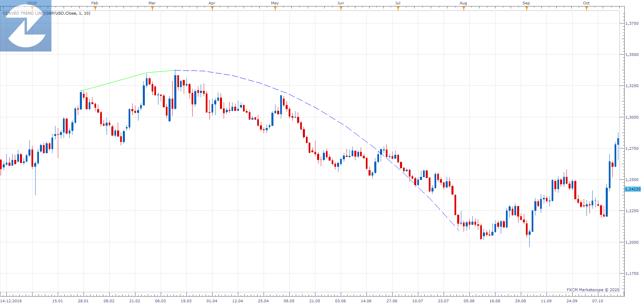Click the orange marker under Oct

[586, 8]
